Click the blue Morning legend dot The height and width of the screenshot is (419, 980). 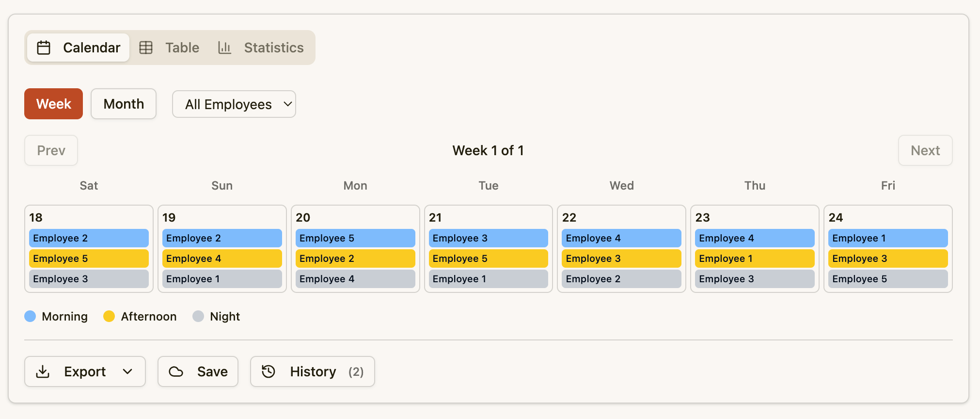(x=30, y=316)
